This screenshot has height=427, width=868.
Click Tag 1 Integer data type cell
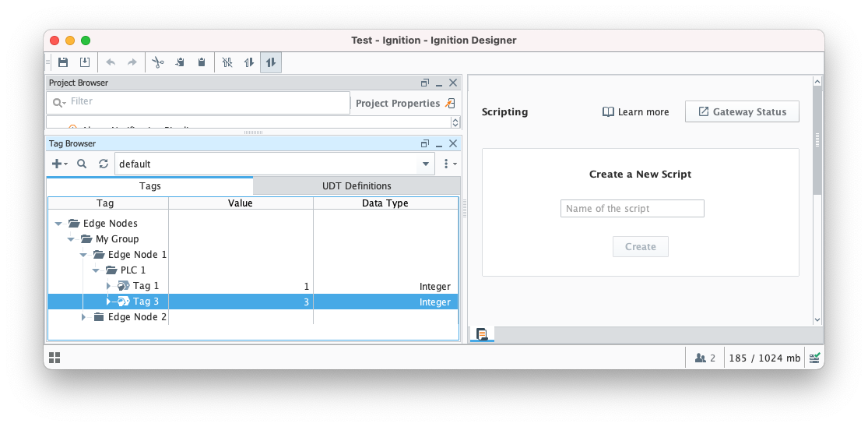[385, 286]
